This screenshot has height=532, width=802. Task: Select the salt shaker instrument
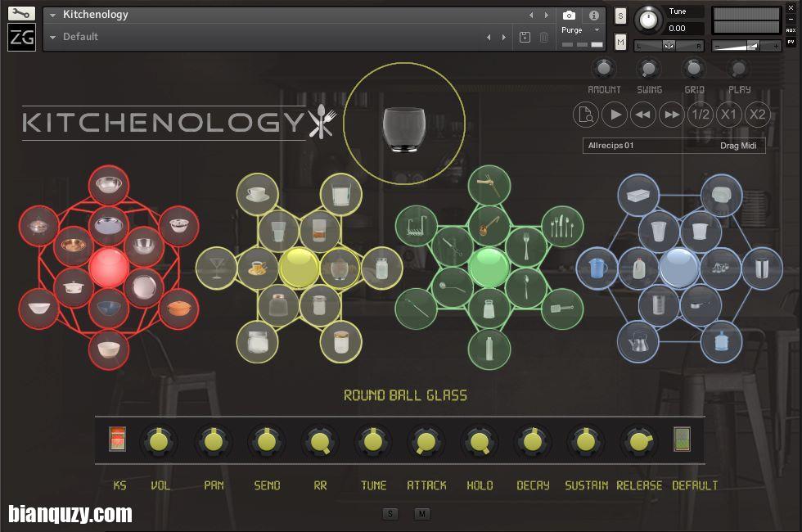[489, 309]
